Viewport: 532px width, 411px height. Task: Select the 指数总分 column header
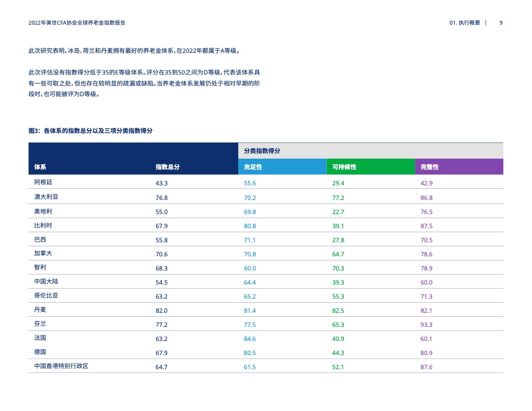[x=168, y=167]
